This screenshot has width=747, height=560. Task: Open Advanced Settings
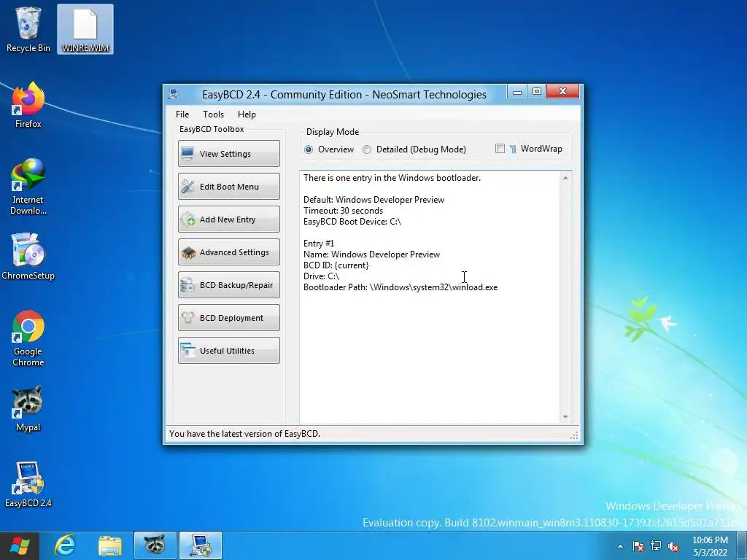pyautogui.click(x=228, y=252)
